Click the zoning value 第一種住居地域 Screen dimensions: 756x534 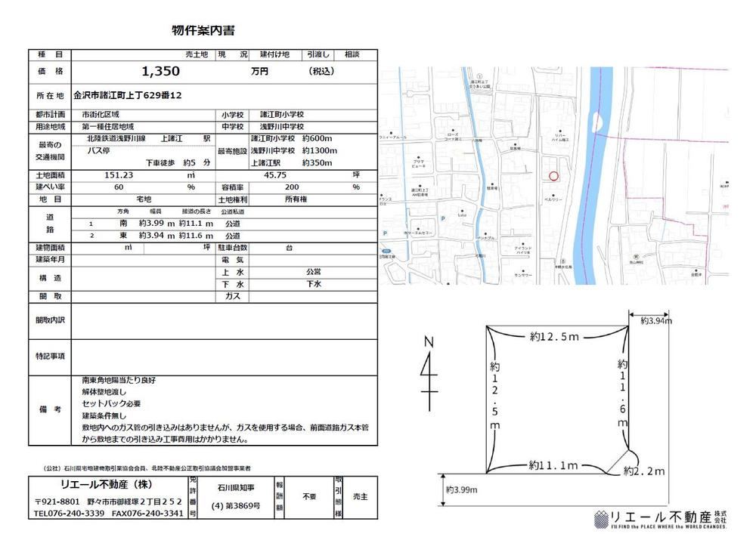pos(107,127)
